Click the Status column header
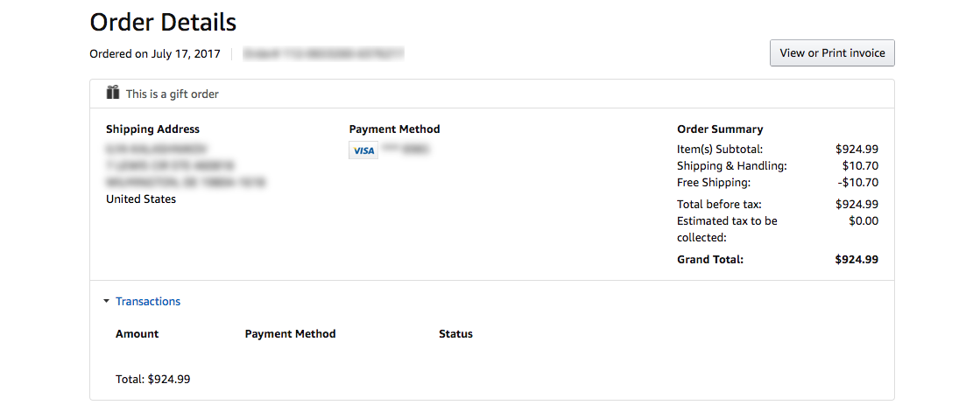980x412 pixels. [455, 334]
